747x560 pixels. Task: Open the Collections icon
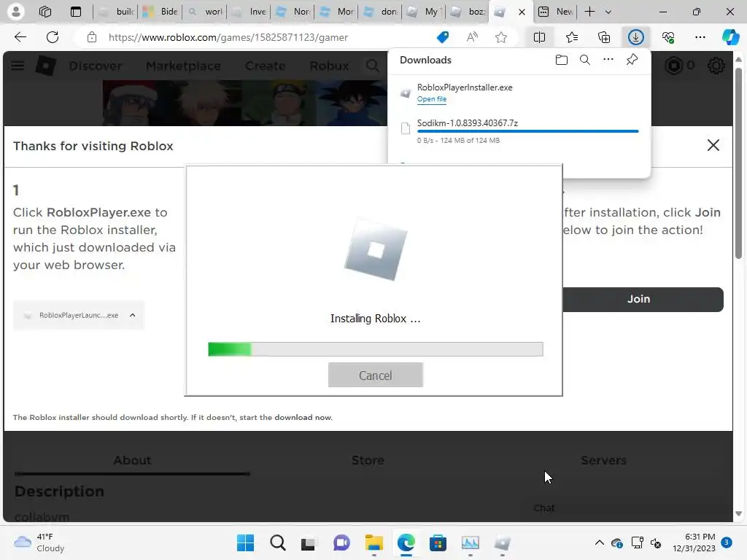click(x=604, y=37)
